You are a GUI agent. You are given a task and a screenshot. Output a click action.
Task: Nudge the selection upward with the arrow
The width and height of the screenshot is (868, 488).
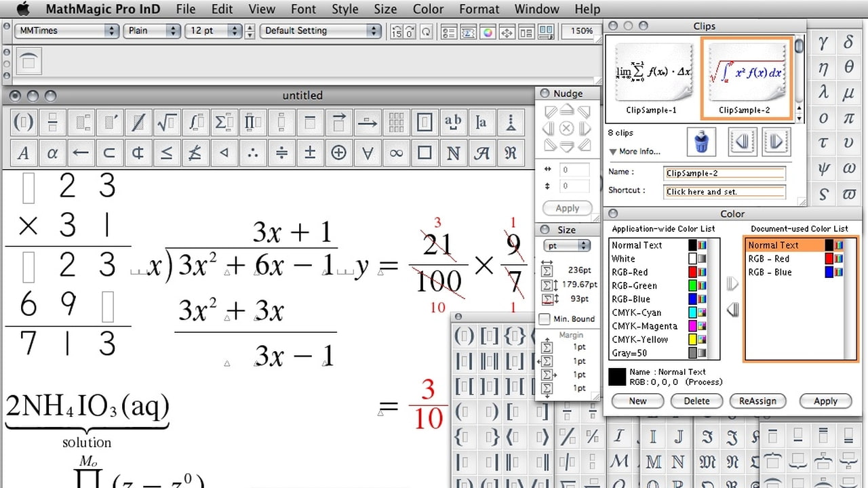click(567, 110)
